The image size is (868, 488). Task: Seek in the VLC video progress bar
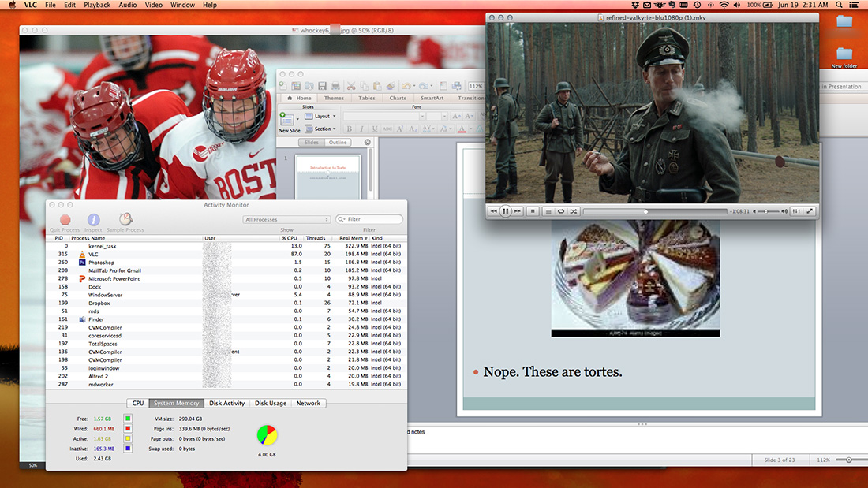tap(655, 211)
